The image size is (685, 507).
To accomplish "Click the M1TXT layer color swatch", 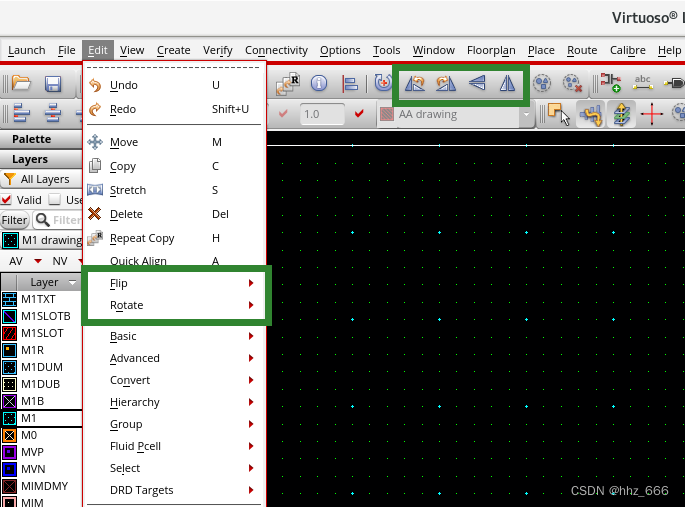I will point(10,300).
